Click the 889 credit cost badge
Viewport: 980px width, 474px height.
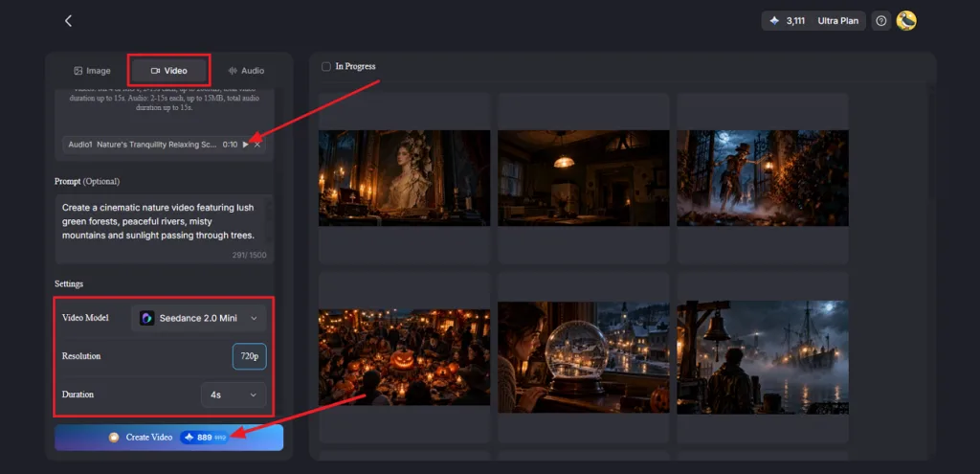205,437
